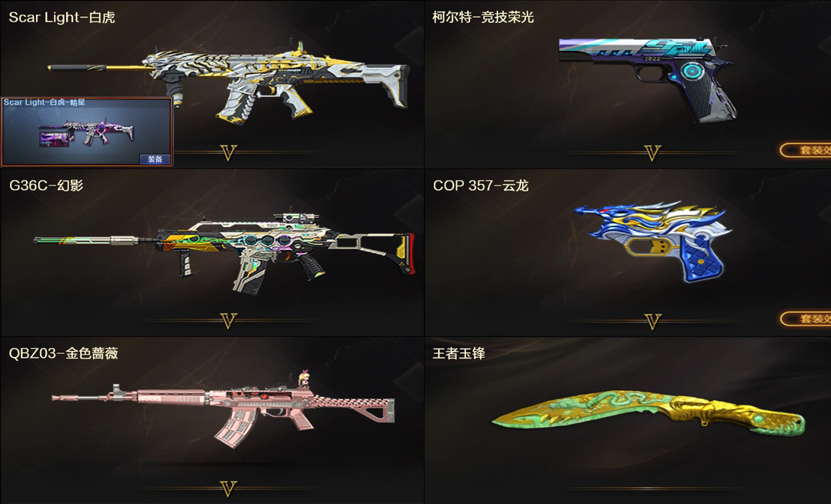This screenshot has width=831, height=504.
Task: Select the 柯尔特-竞技荣光 pistol image
Action: tap(646, 79)
